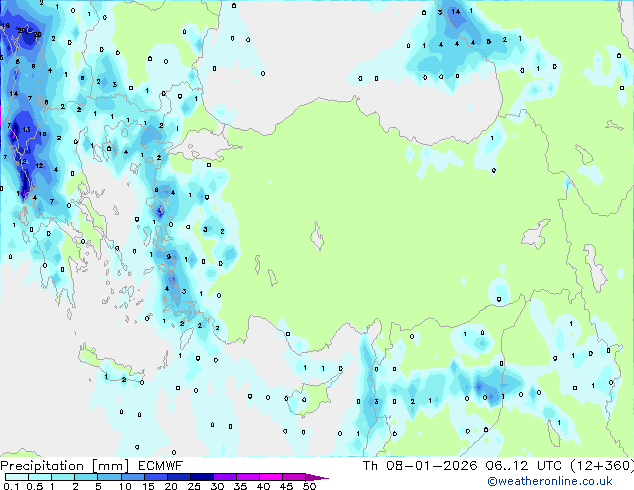Click the 20–25 mm legend color swatch
Image resolution: width=634 pixels, height=490 pixels.
point(179,477)
